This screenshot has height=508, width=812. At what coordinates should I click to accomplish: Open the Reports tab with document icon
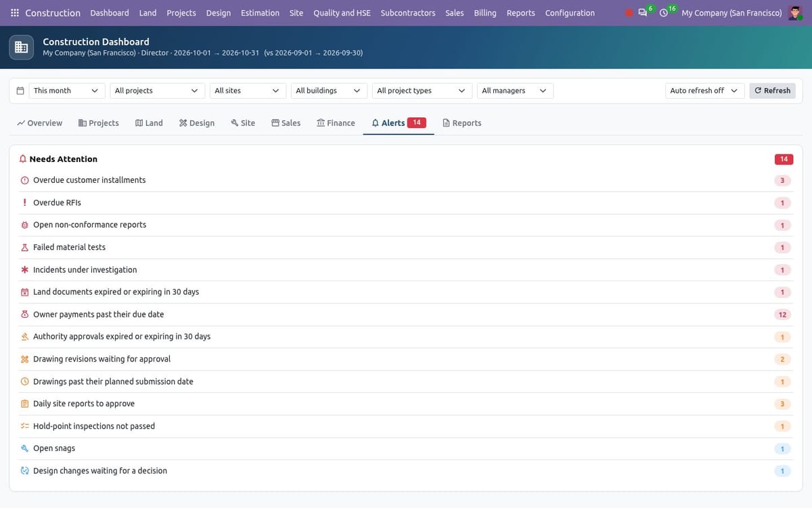coord(462,123)
